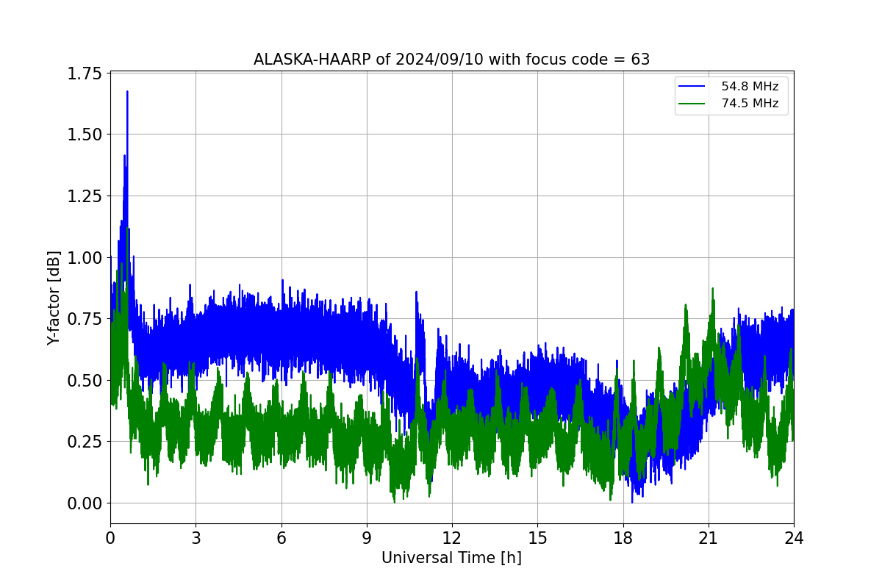Click the blue line sample in legend
Image resolution: width=882 pixels, height=588 pixels.
(x=693, y=87)
